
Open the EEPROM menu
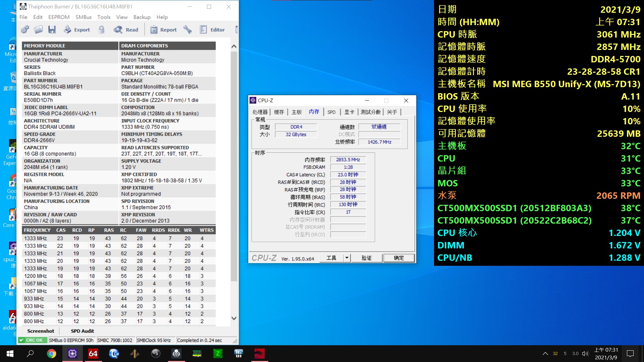[59, 17]
